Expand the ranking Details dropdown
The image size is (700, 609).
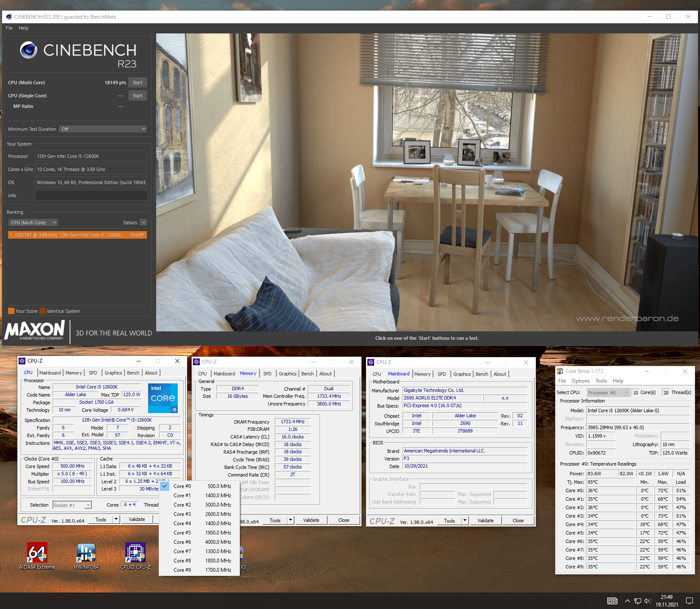[143, 223]
